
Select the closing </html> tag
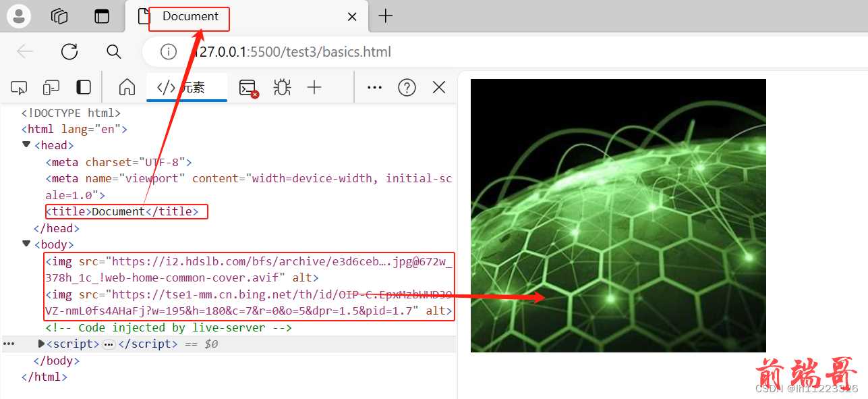45,377
